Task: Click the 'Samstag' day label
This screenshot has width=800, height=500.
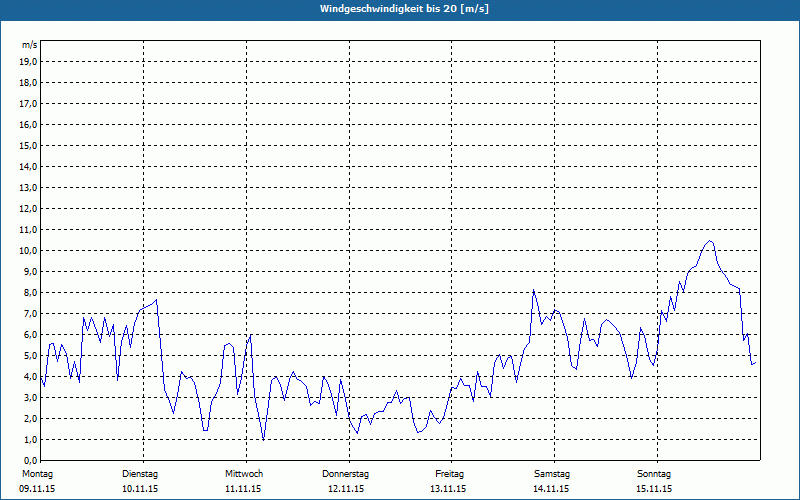Action: (552, 474)
